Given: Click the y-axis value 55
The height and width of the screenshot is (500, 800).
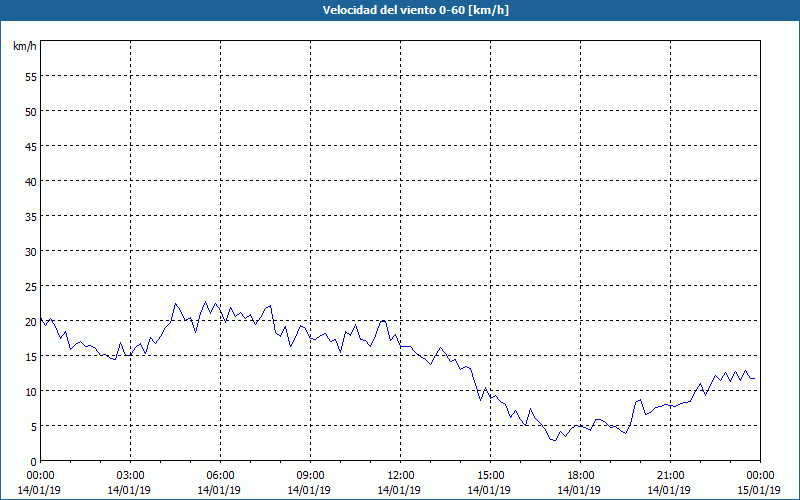Looking at the screenshot, I should 31,77.
